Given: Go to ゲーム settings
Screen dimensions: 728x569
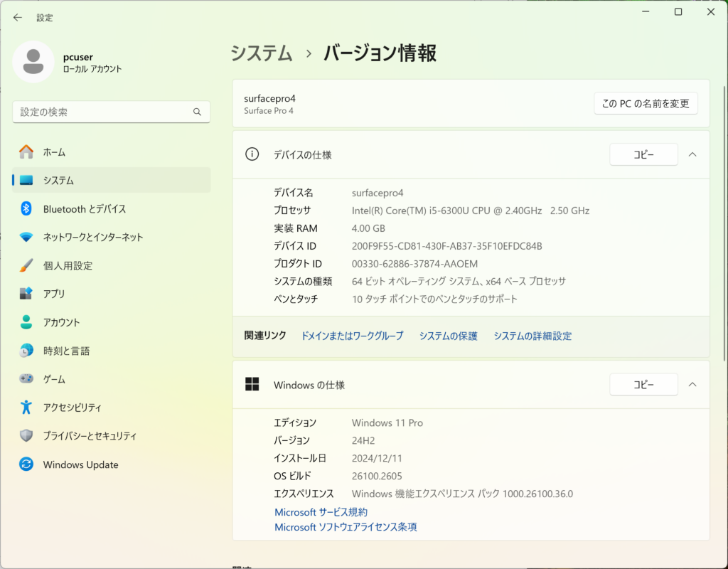Looking at the screenshot, I should (112, 379).
